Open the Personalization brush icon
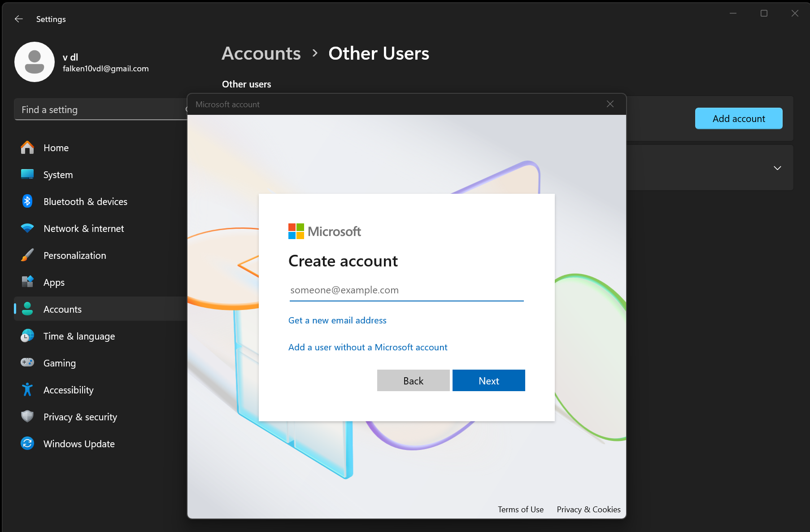This screenshot has width=810, height=532. tap(27, 255)
